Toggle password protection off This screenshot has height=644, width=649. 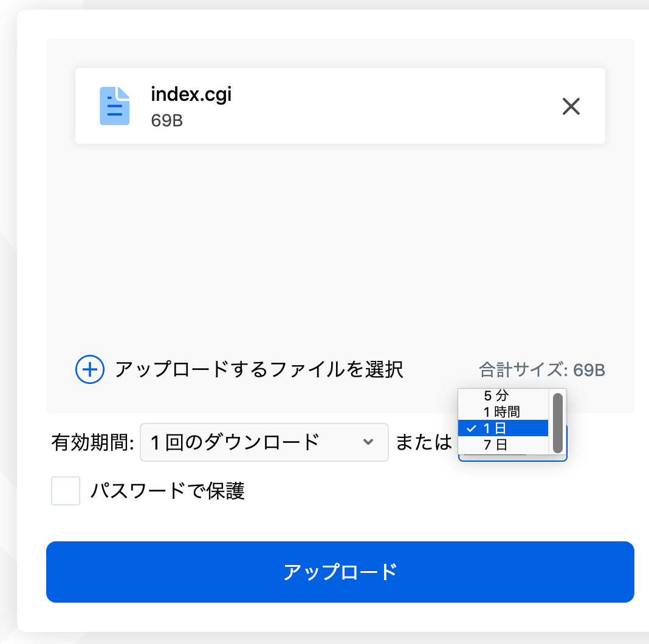click(x=65, y=491)
